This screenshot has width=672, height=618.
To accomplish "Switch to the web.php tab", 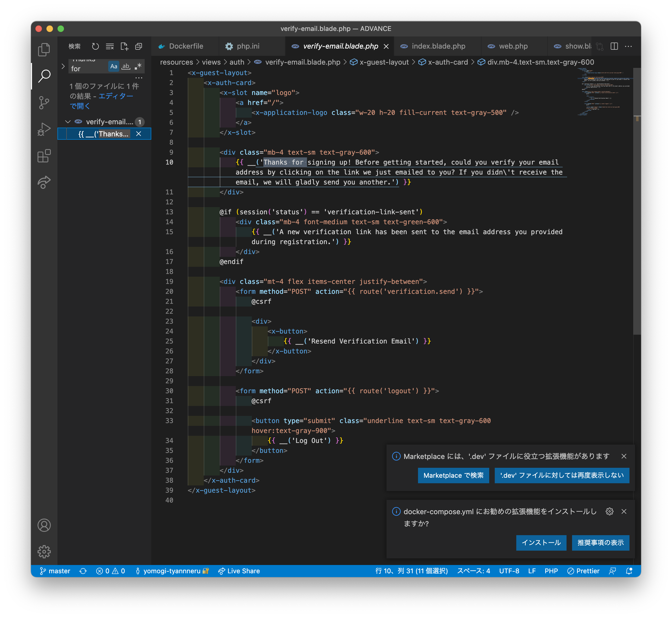I will (x=513, y=46).
